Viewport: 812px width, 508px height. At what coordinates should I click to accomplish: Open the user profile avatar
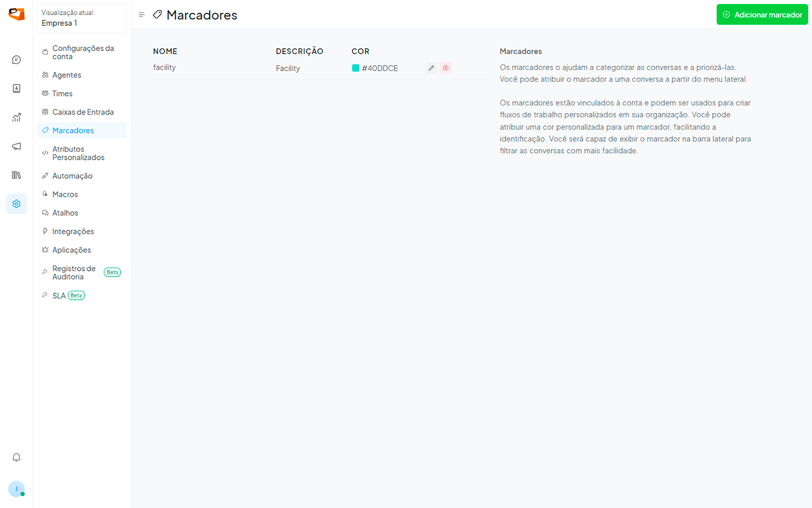click(16, 489)
